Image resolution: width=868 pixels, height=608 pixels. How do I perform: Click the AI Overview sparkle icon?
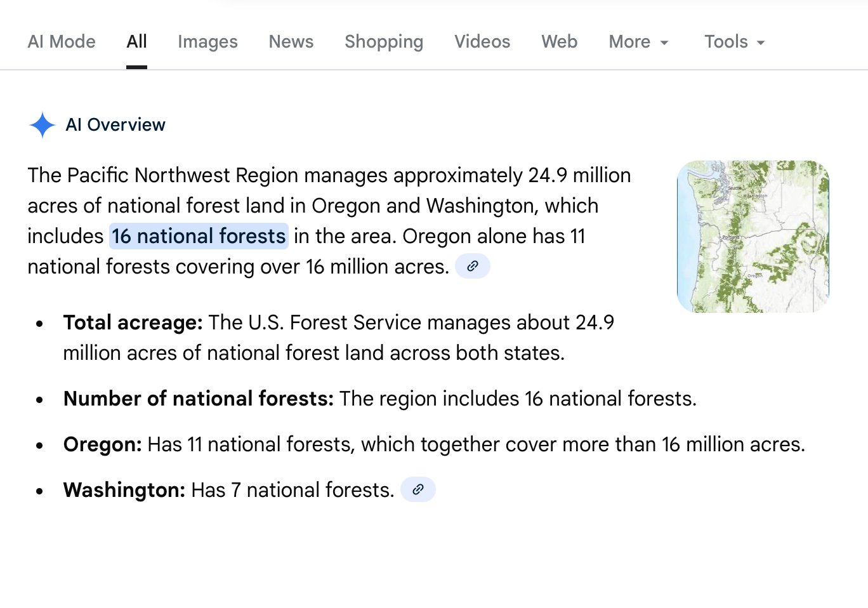coord(42,125)
